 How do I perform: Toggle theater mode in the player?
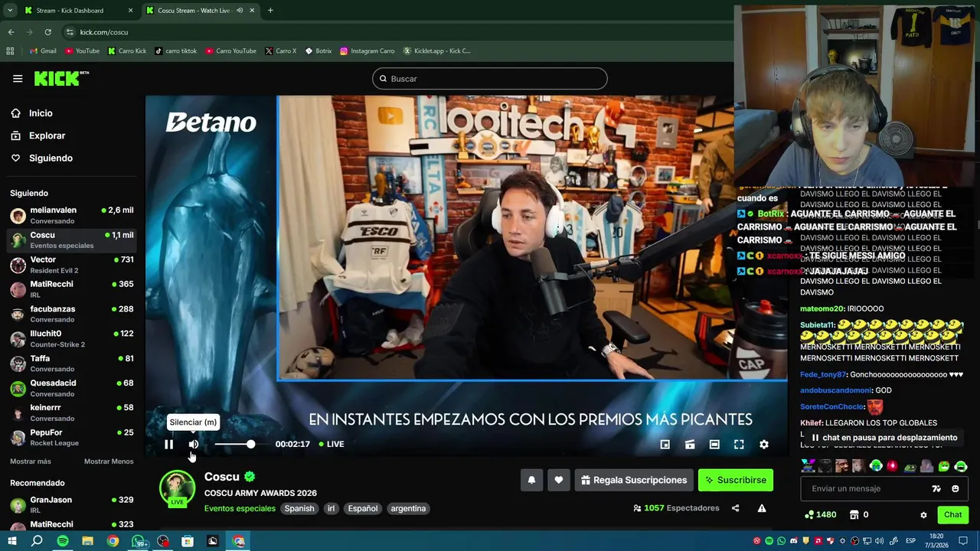pyautogui.click(x=714, y=444)
